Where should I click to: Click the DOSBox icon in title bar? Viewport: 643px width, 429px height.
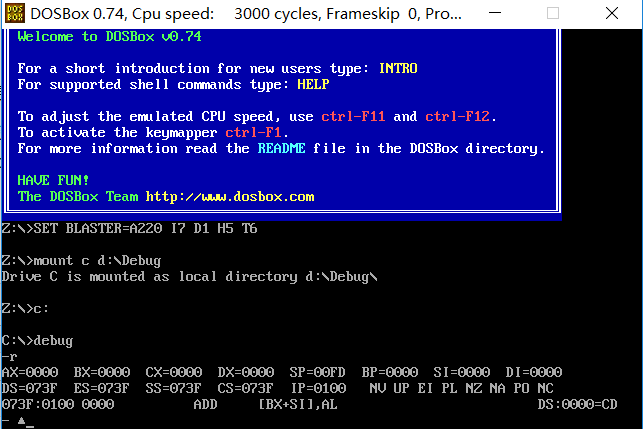pos(15,13)
